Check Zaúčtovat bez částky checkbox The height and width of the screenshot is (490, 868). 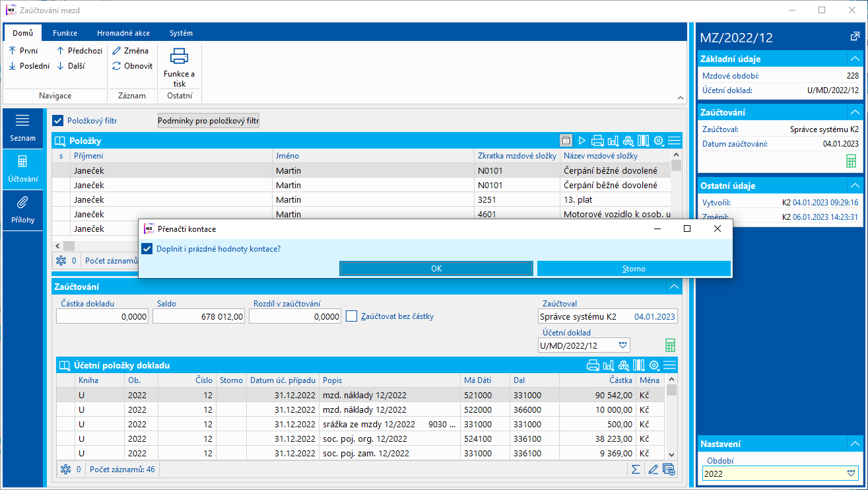(x=351, y=316)
